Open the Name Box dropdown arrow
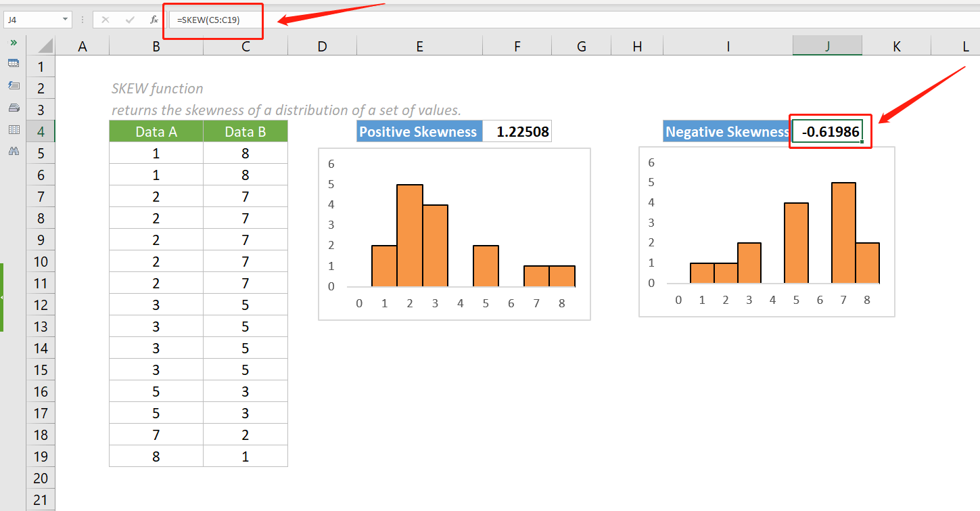The image size is (980, 511). pyautogui.click(x=66, y=20)
